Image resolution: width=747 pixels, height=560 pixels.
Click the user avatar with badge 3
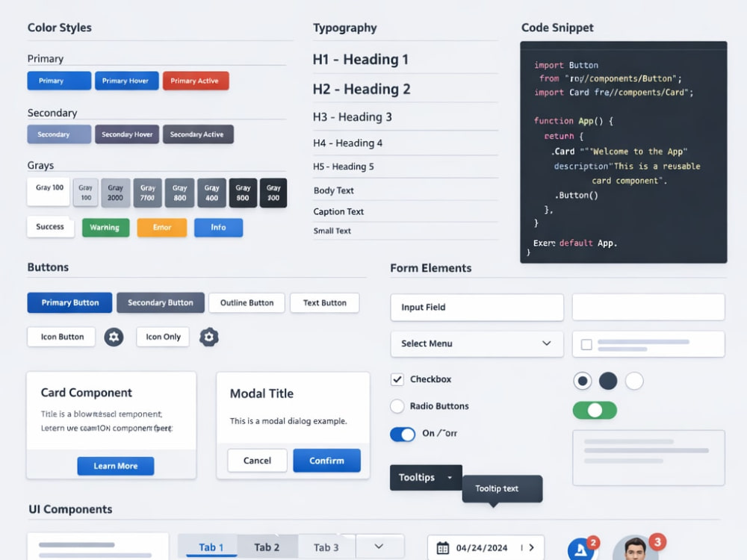pos(635,549)
